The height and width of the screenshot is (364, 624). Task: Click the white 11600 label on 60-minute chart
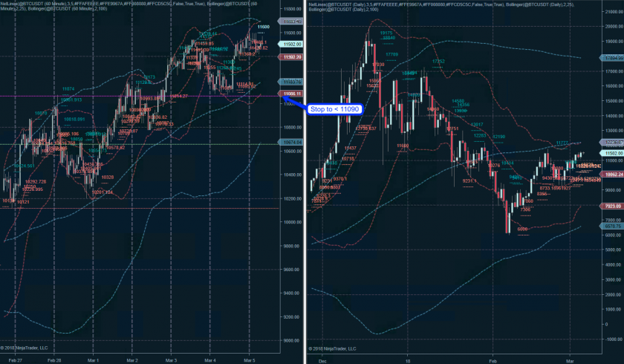point(263,27)
